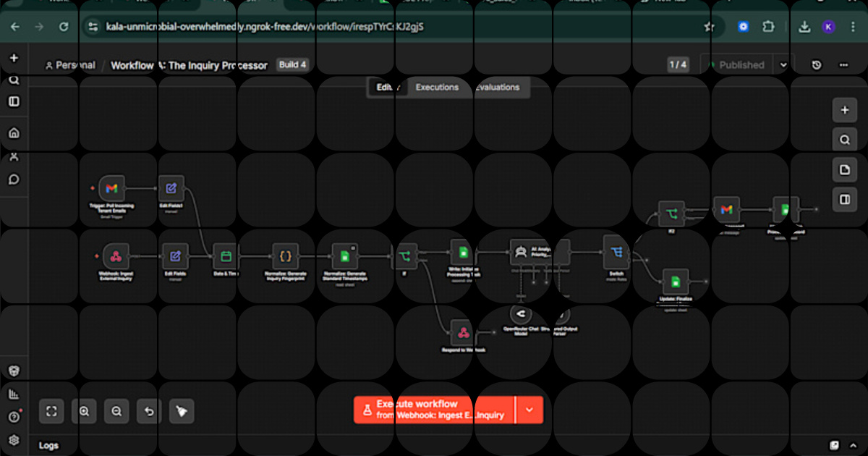868x456 pixels.
Task: Switch to the Editor tab
Action: [x=388, y=88]
